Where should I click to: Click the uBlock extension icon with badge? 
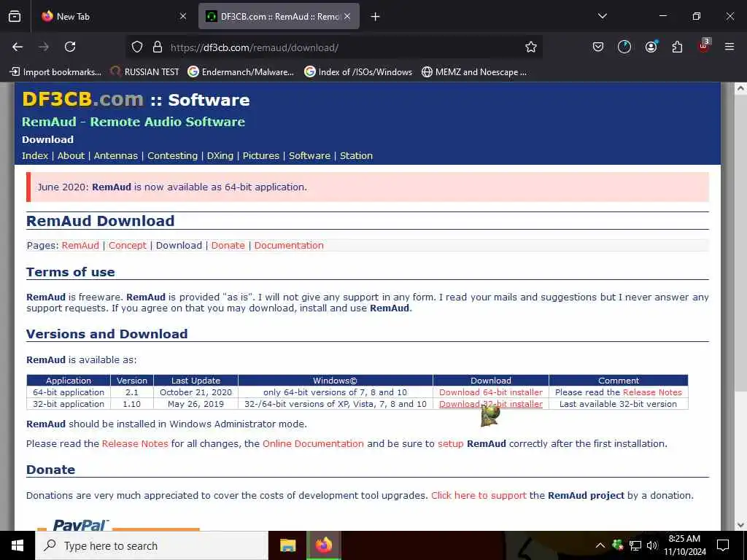704,46
